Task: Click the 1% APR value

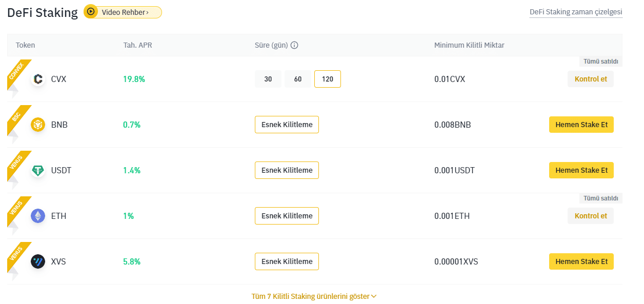Action: 129,216
